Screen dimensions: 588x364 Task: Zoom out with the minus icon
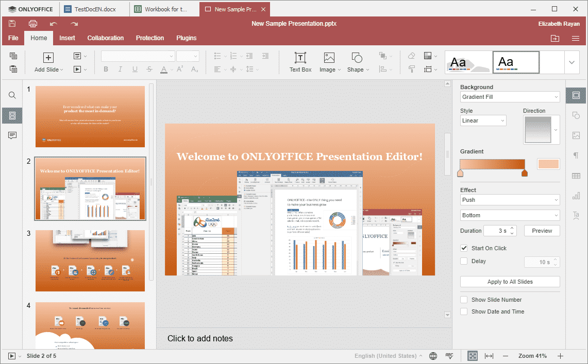tap(506, 356)
